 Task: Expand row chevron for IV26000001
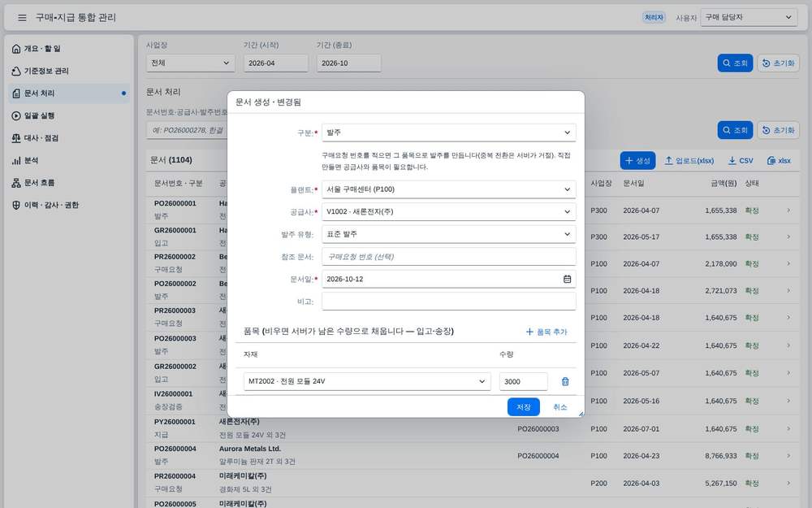pyautogui.click(x=788, y=401)
